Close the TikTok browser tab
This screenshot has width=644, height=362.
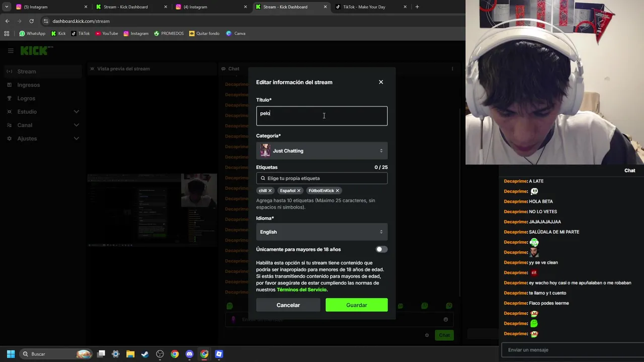[x=405, y=7]
